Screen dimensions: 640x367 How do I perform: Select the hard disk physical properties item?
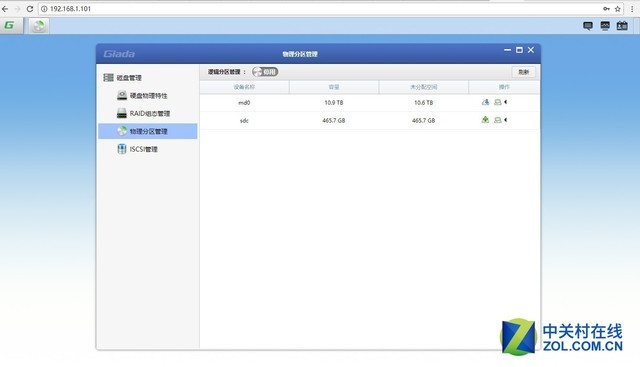[142, 96]
